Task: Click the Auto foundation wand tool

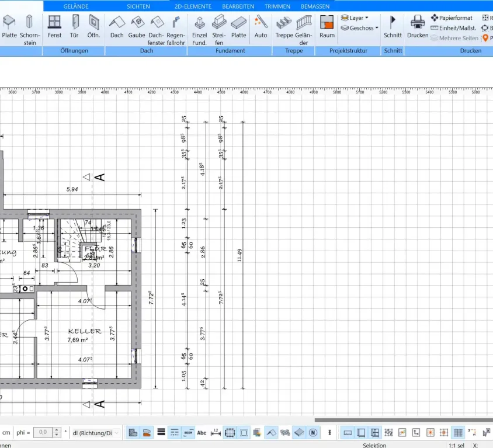Action: coord(261,27)
